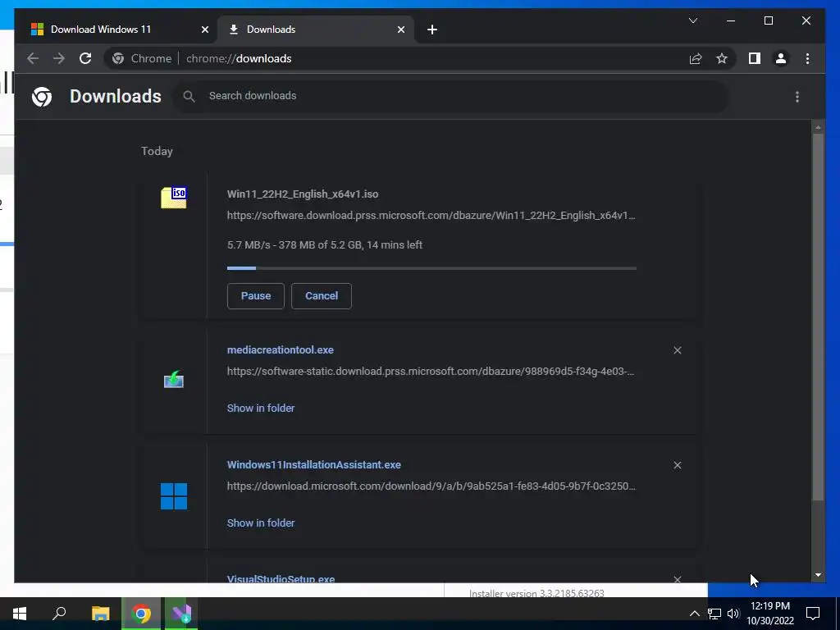Remove mediacreationtool.exe from the list
The height and width of the screenshot is (630, 840).
[x=677, y=350]
